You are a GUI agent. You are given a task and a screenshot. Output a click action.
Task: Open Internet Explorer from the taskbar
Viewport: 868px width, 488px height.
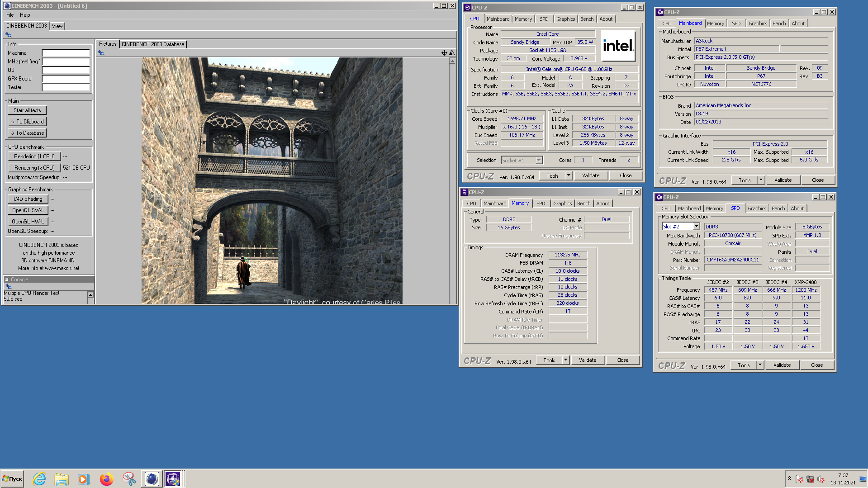(39, 479)
